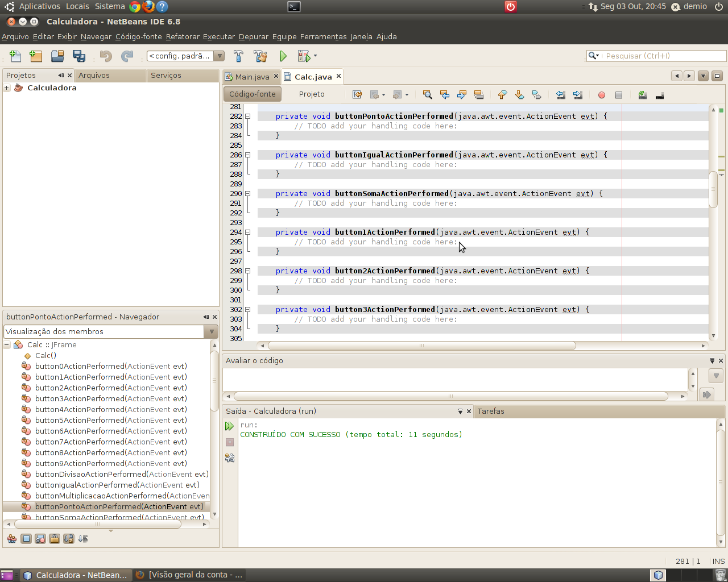Image resolution: width=728 pixels, height=582 pixels.
Task: Click the New File toolbar icon
Action: point(15,56)
